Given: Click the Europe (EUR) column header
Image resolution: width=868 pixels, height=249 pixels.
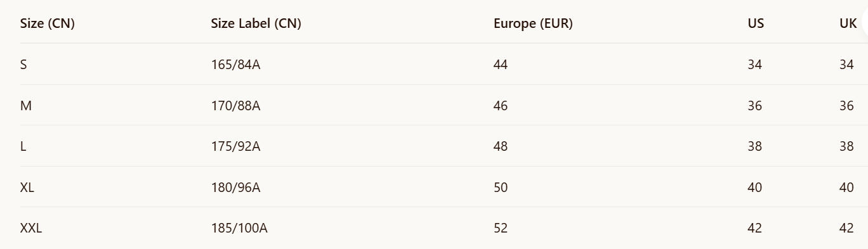Looking at the screenshot, I should tap(533, 24).
